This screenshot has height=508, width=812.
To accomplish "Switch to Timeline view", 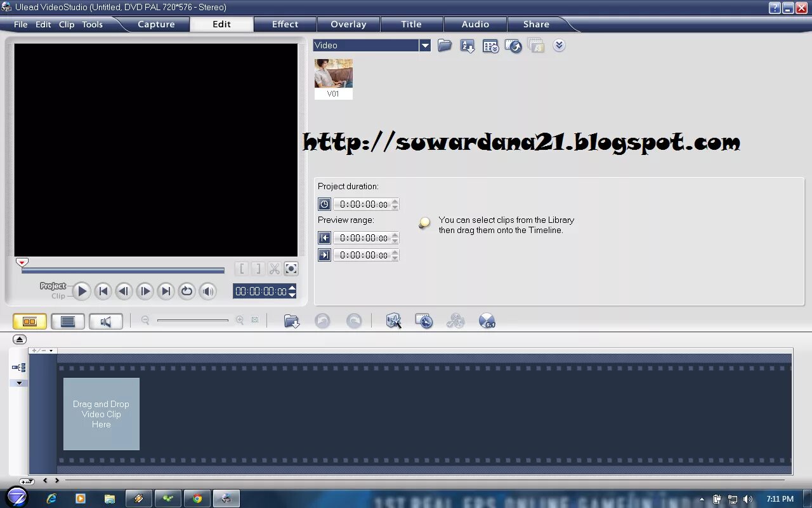I will coord(68,322).
